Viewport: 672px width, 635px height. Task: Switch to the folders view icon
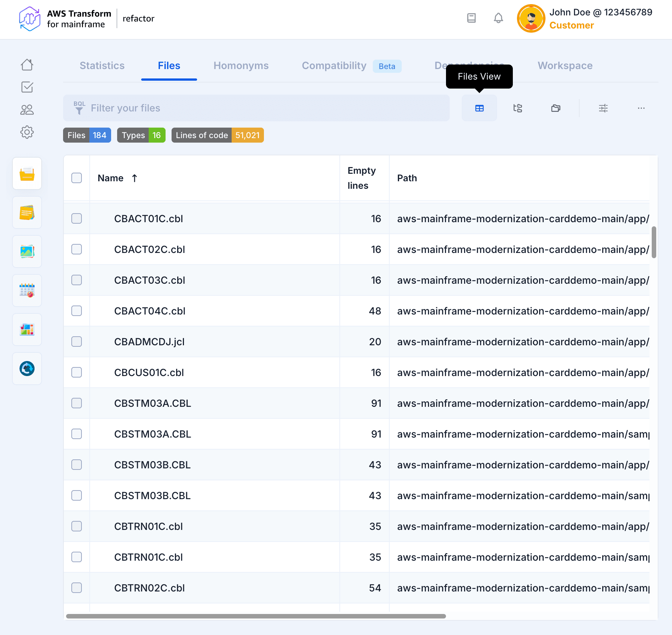(x=556, y=108)
